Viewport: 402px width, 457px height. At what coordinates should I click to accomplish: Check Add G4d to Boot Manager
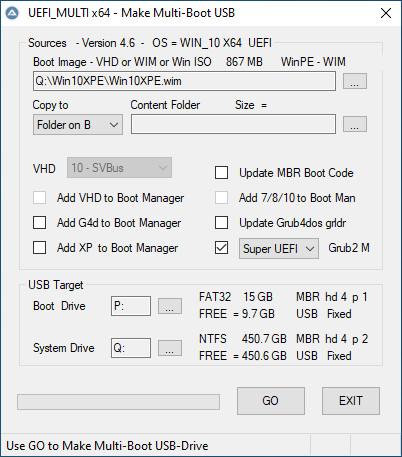(40, 223)
